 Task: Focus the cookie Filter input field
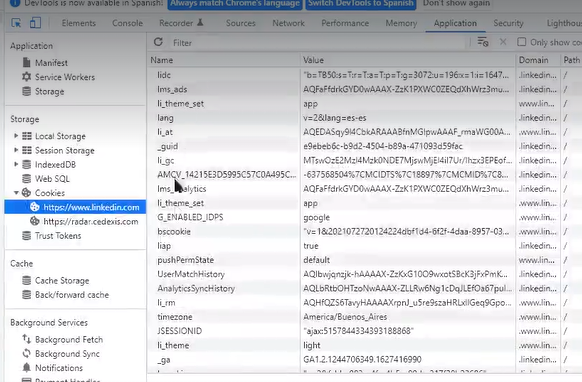317,43
